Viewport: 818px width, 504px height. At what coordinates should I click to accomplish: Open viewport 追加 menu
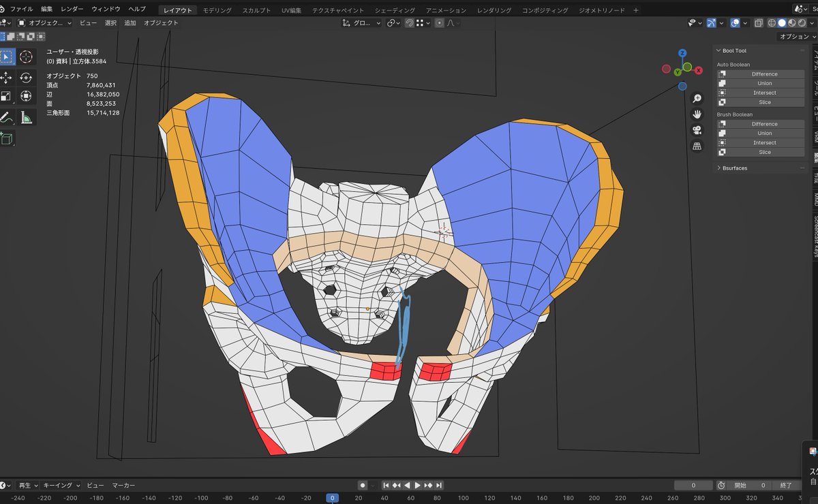130,22
